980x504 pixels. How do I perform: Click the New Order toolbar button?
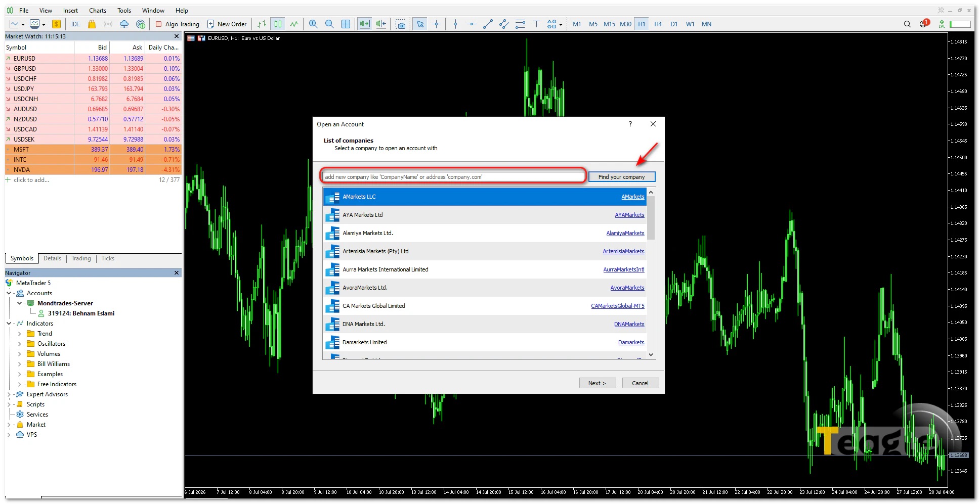pos(227,24)
